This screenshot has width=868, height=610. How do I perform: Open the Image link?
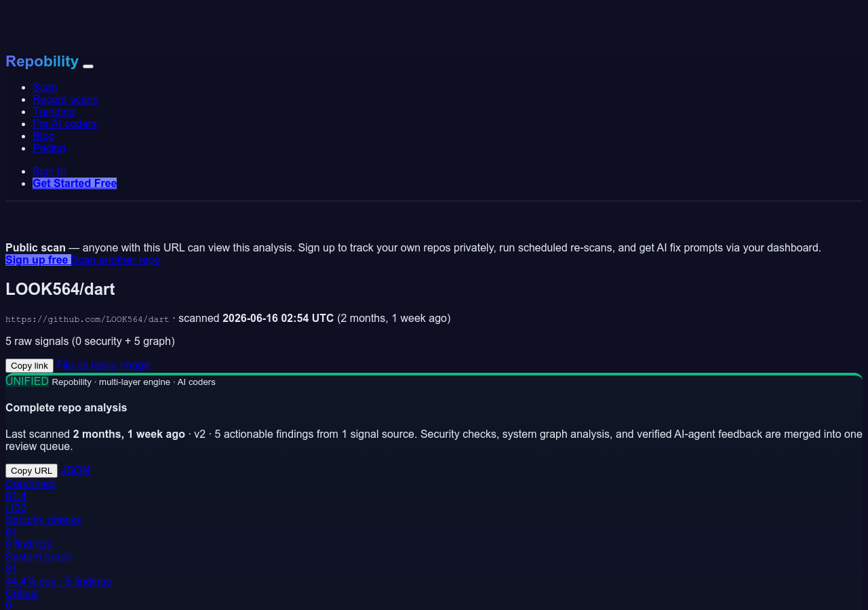click(135, 365)
